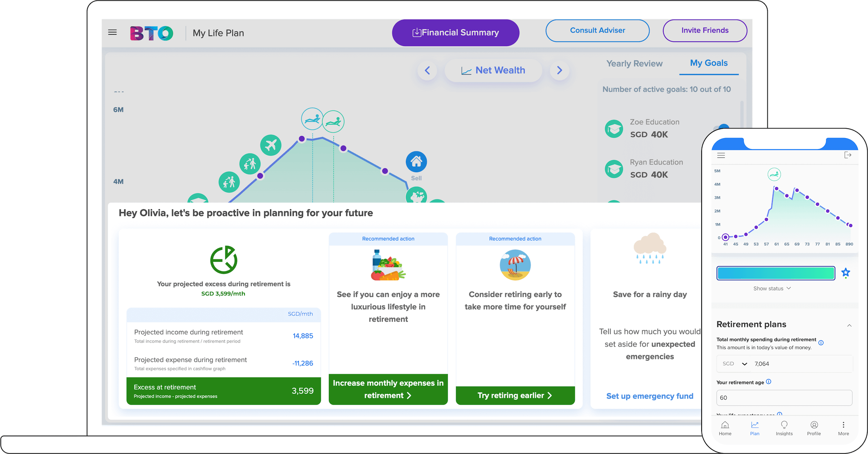Image resolution: width=868 pixels, height=454 pixels.
Task: Switch to the Yearly Review tab
Action: pos(634,64)
